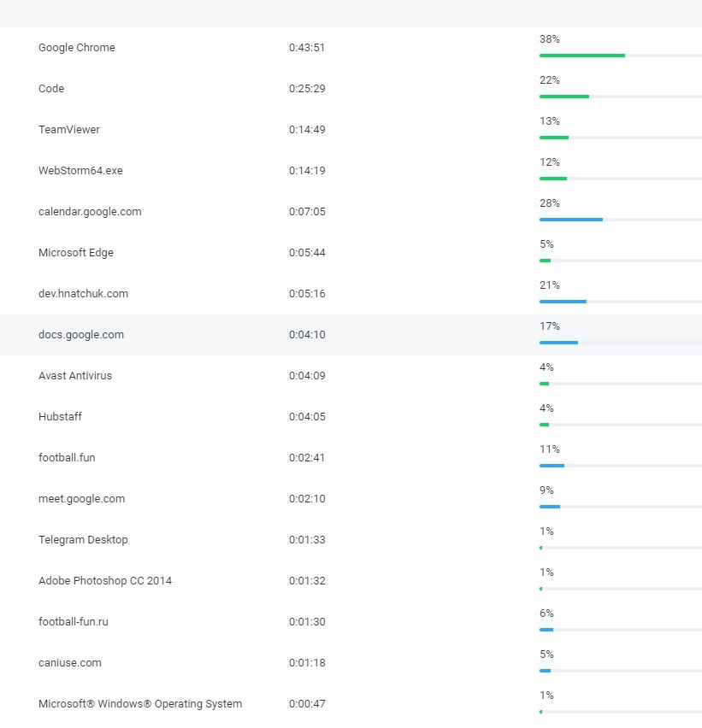Click the dev.hnatchuk.com entry
The width and height of the screenshot is (702, 728).
point(83,293)
